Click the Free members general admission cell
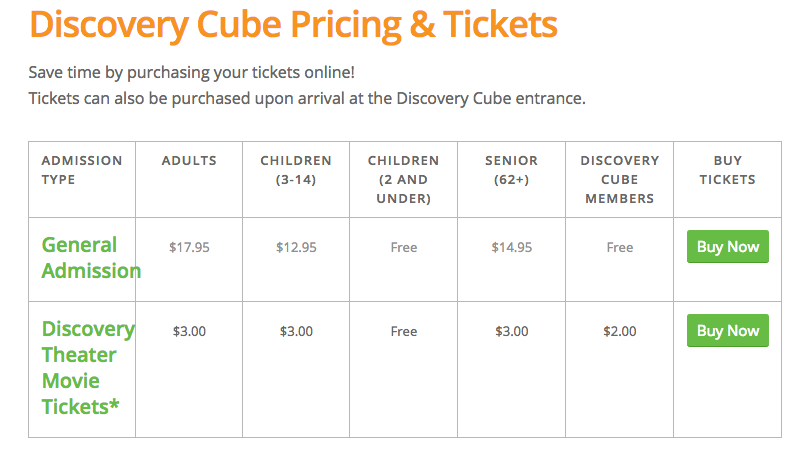801x465 pixels. coord(620,247)
